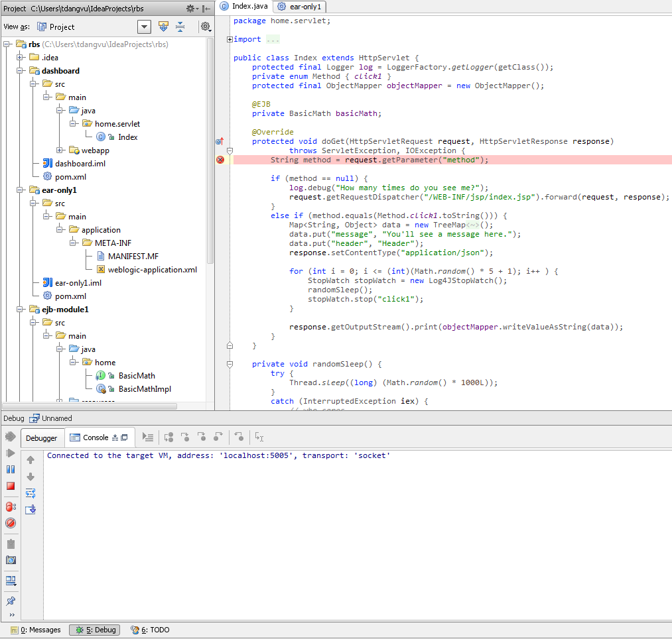Screen dimensions: 672x639
Task: Collapse the dashboard module tree node
Action: point(20,71)
